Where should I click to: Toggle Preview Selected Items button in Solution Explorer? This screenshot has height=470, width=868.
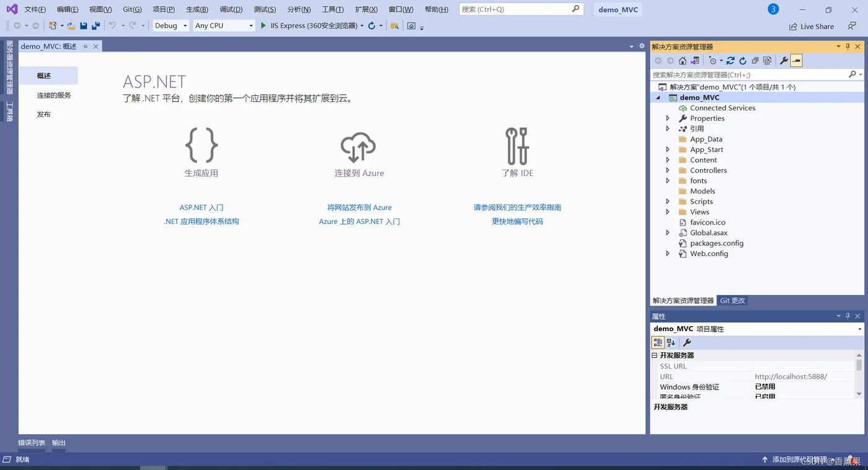click(797, 61)
